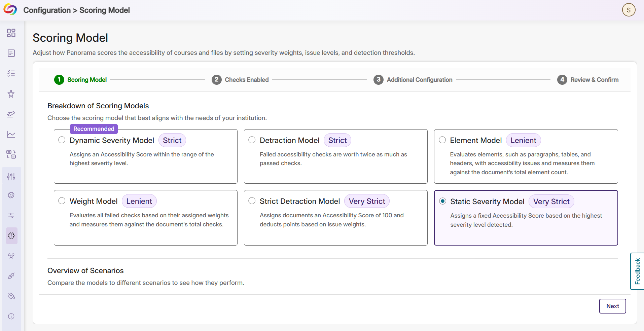Select the Dynamic Severity Model radio button
This screenshot has width=644, height=331.
pos(62,140)
